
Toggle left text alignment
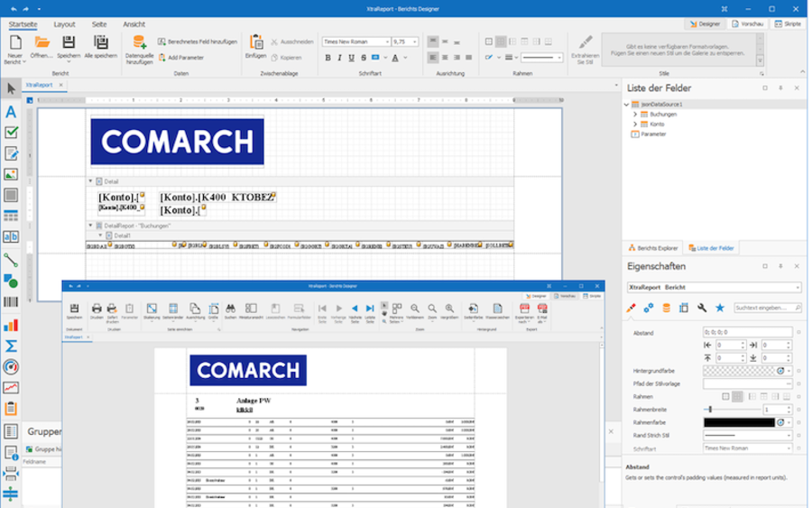[x=433, y=58]
